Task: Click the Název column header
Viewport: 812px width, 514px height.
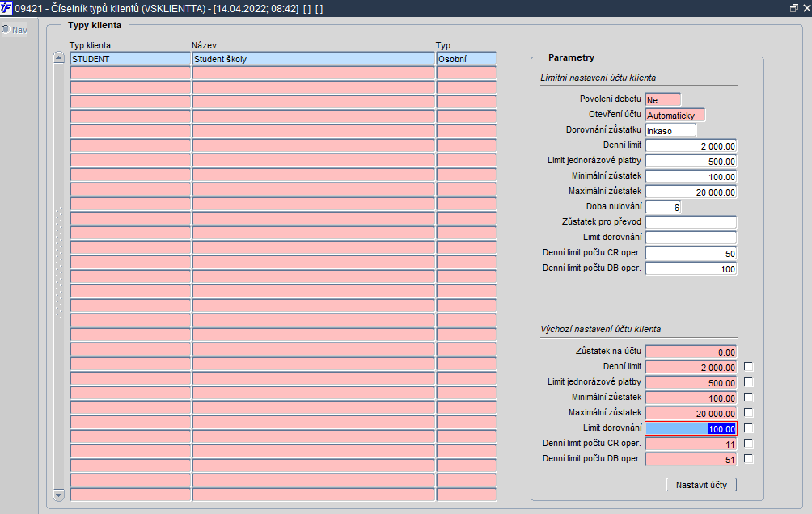Action: 204,45
